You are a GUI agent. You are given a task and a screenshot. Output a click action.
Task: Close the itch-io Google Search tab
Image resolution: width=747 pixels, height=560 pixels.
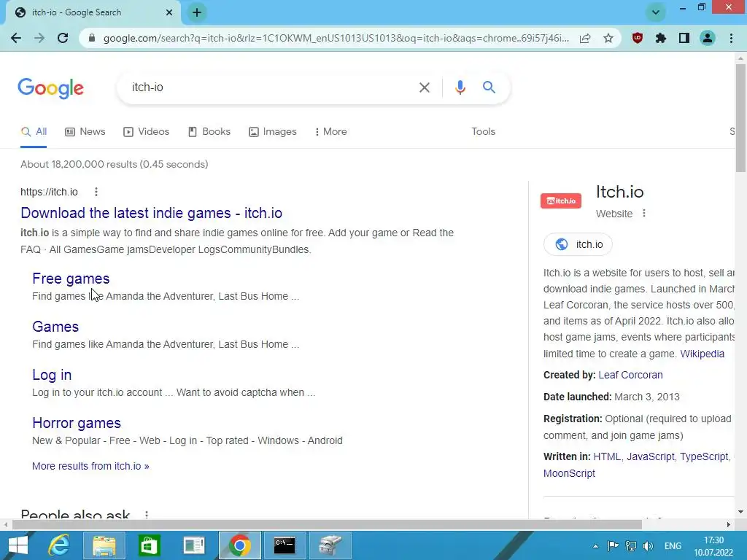(x=169, y=12)
